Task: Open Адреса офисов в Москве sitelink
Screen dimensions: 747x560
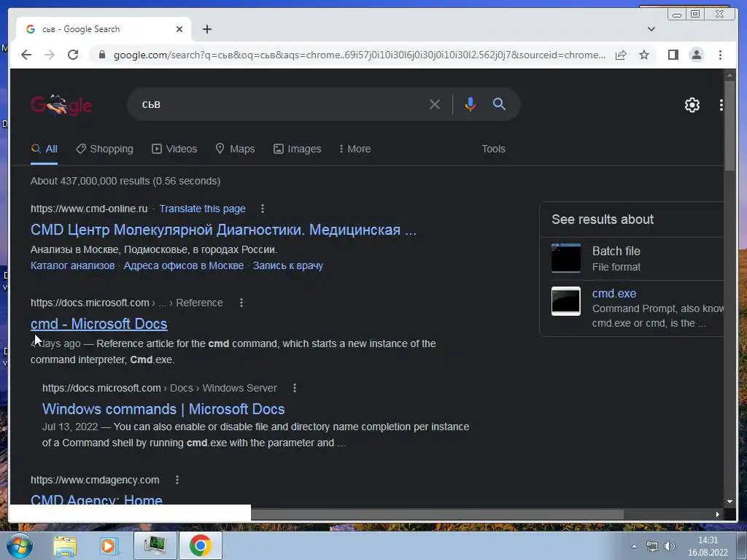Action: click(x=184, y=265)
